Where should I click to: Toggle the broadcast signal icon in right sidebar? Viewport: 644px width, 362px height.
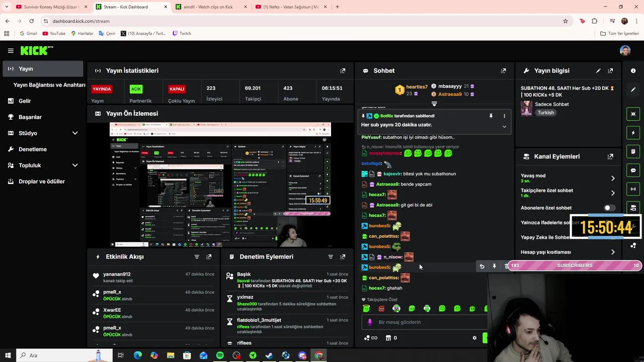tap(633, 189)
